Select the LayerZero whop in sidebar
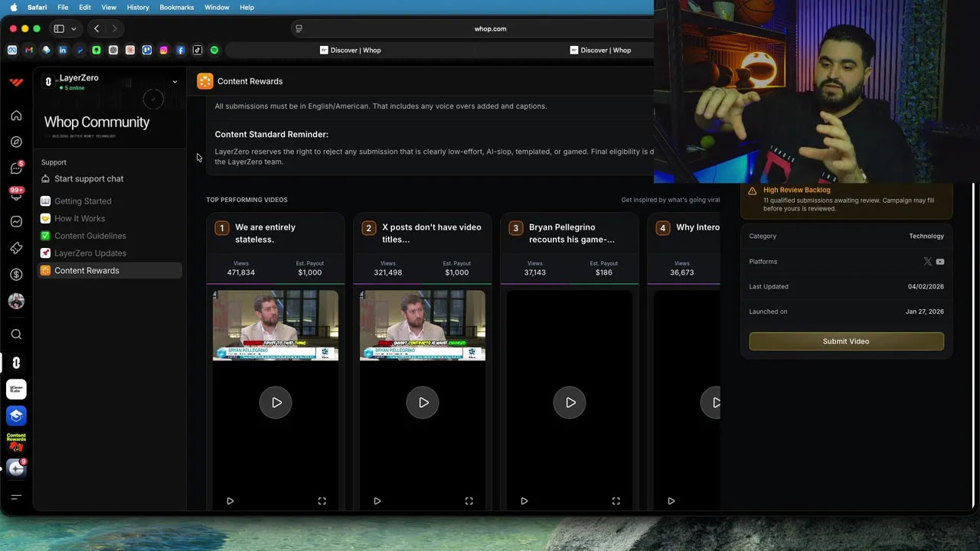Viewport: 980px width, 551px height. pos(16,363)
